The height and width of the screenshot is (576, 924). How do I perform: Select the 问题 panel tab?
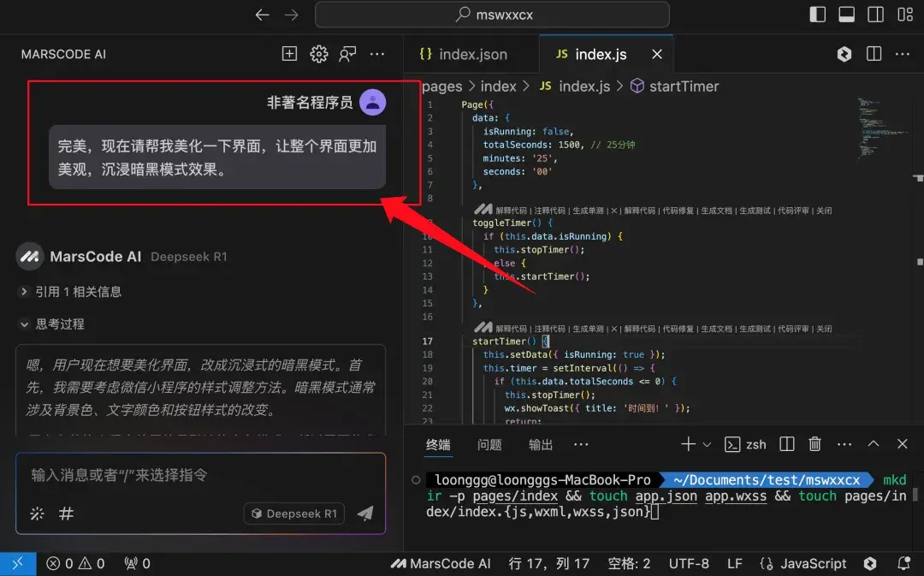coord(489,444)
